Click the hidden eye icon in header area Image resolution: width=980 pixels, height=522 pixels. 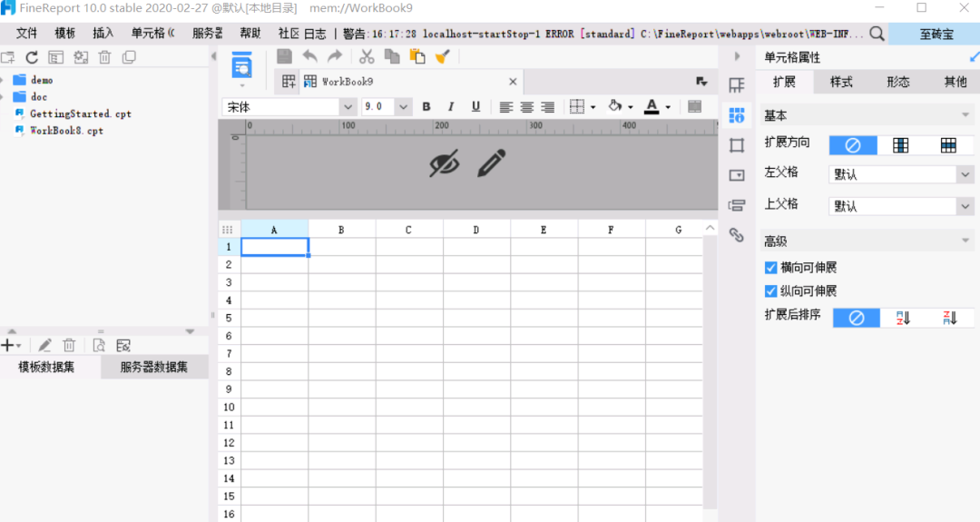coord(445,163)
